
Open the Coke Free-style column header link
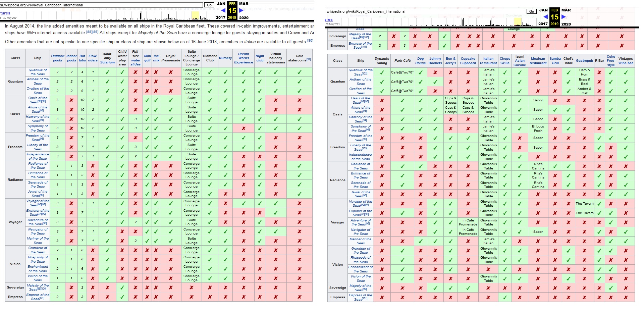point(611,61)
